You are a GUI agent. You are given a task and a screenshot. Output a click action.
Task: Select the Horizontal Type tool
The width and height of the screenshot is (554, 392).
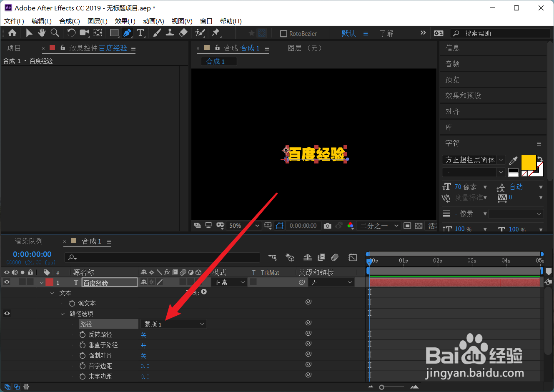140,33
